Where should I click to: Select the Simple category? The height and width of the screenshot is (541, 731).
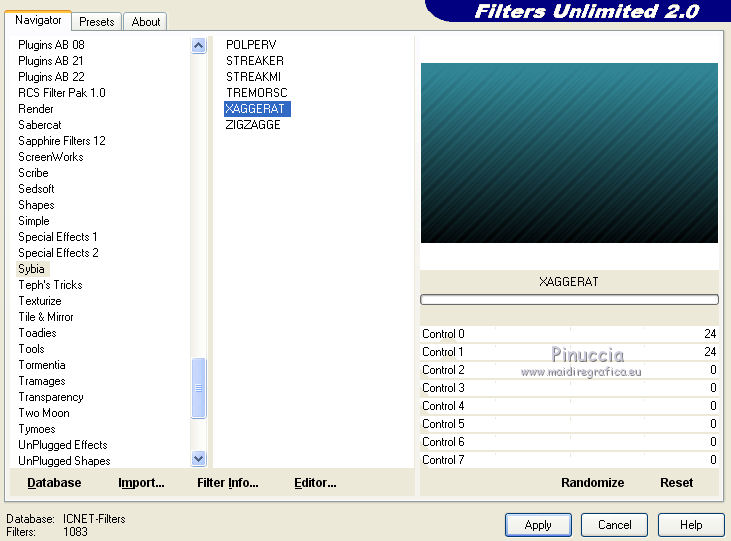tap(34, 221)
